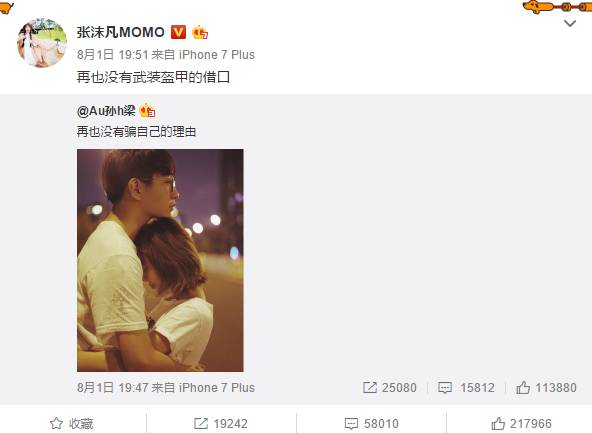Click the repost icon showing 25080
This screenshot has width=592, height=433.
tap(390, 388)
